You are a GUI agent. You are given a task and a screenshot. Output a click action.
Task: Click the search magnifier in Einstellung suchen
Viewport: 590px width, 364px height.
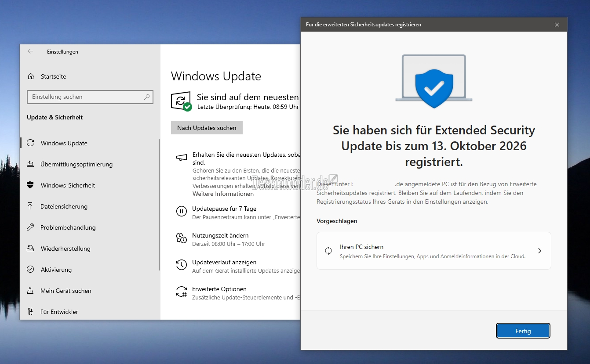(147, 97)
